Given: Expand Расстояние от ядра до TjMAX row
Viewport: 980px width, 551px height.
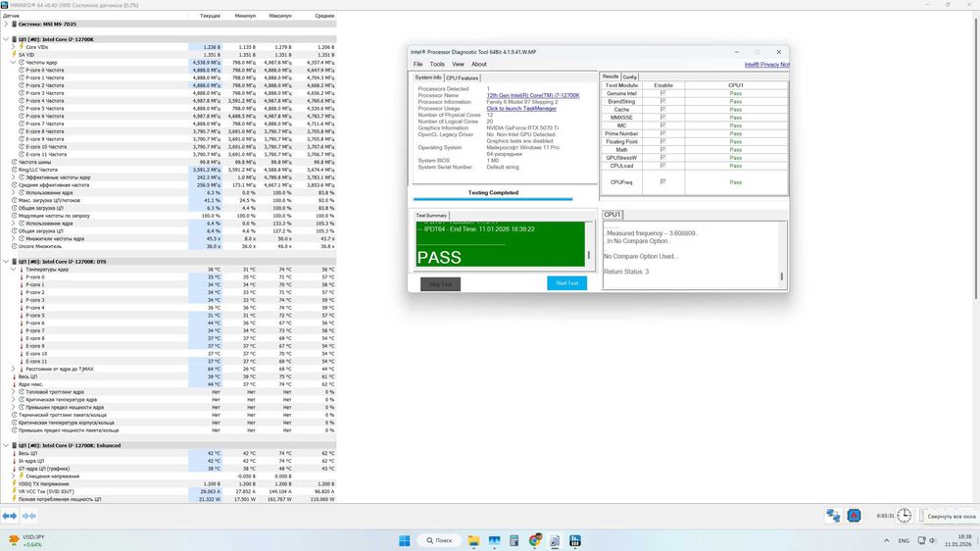Looking at the screenshot, I should pos(14,369).
